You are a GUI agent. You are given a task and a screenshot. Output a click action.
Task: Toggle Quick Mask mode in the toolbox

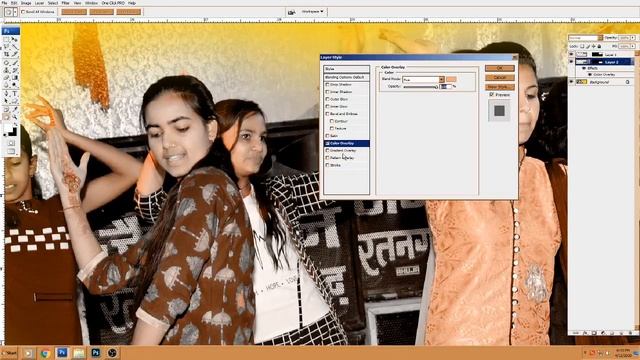pos(11,143)
